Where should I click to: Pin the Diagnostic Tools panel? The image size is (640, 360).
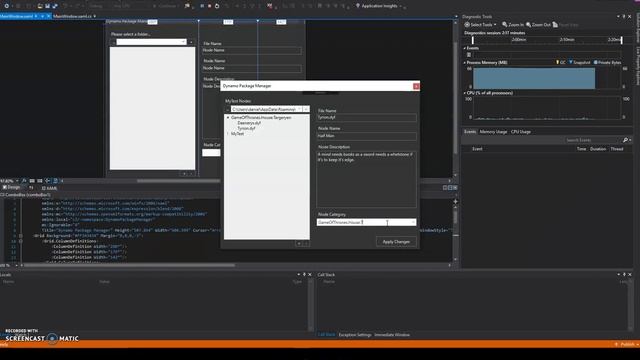[x=624, y=17]
